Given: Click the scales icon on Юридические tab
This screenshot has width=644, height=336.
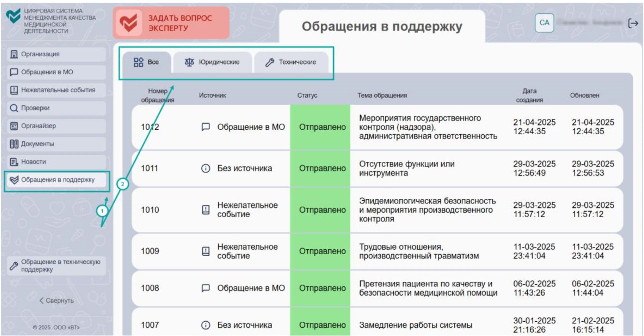Looking at the screenshot, I should (x=189, y=62).
